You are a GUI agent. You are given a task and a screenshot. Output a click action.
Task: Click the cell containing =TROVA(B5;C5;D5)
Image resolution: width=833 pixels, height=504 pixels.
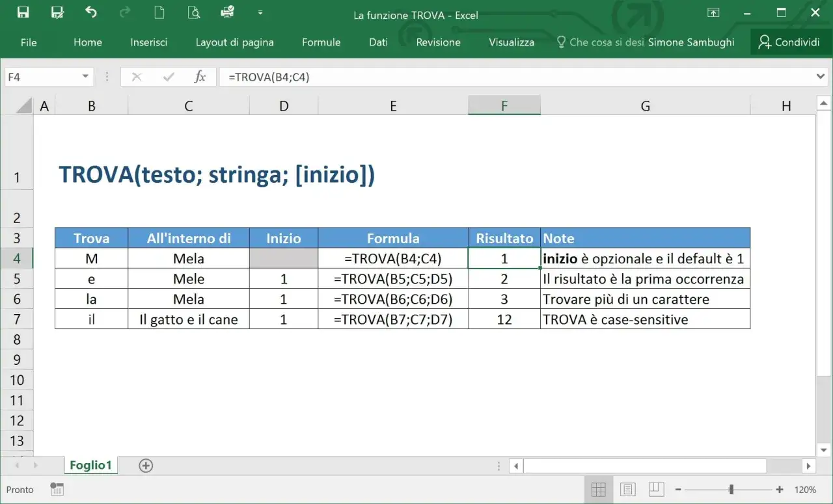pyautogui.click(x=393, y=279)
